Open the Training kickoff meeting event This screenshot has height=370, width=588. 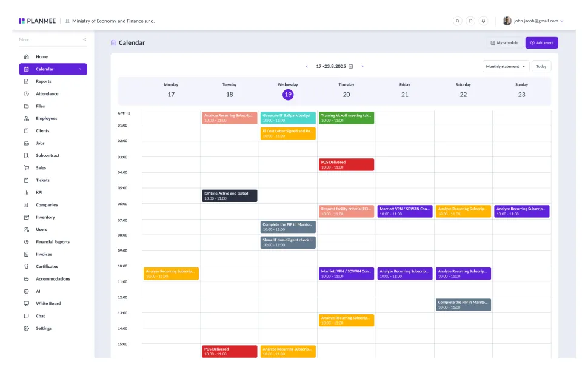346,118
